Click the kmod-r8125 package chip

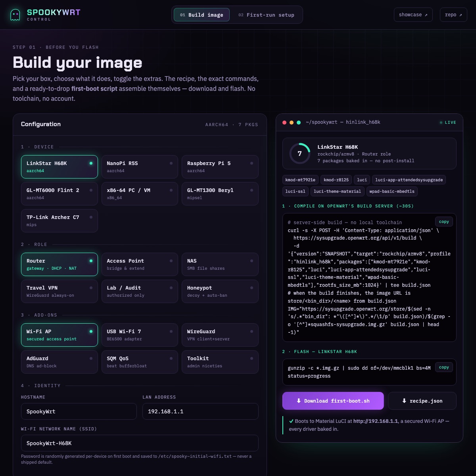click(336, 180)
